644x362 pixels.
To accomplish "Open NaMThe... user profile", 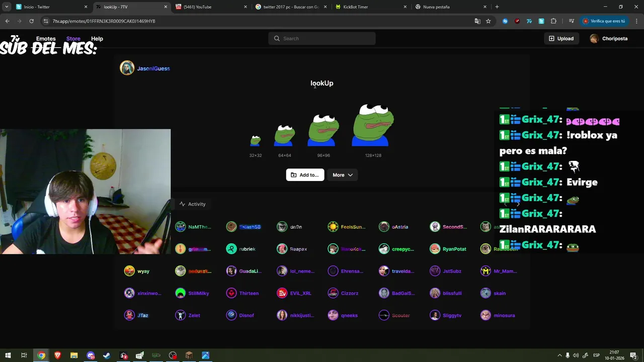I will 193,227.
